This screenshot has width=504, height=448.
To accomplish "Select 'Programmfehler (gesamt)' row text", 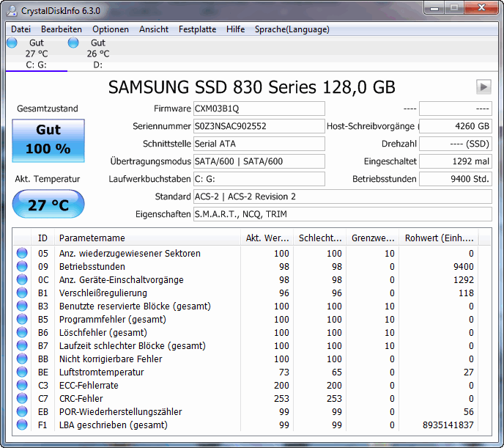I will [113, 320].
